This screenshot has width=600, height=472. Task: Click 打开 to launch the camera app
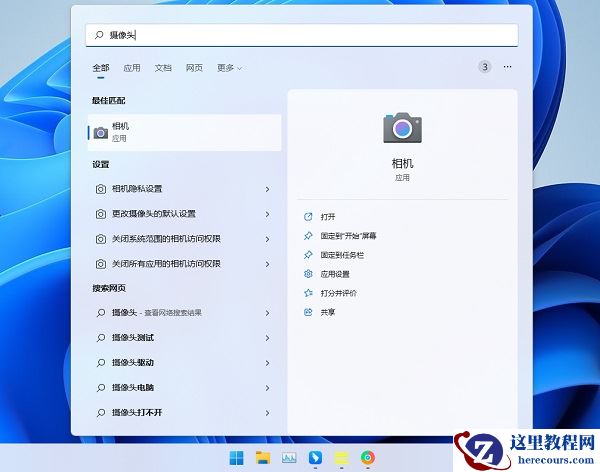point(328,217)
